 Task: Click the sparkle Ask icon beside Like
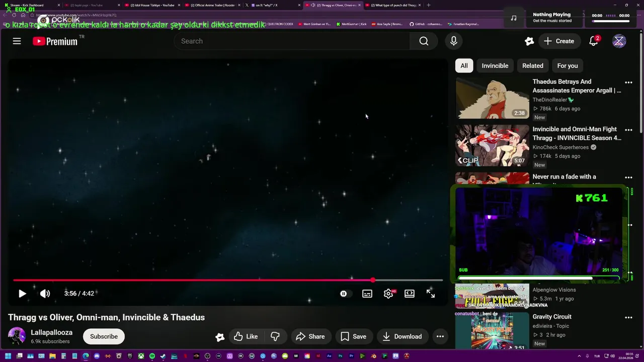(220, 337)
